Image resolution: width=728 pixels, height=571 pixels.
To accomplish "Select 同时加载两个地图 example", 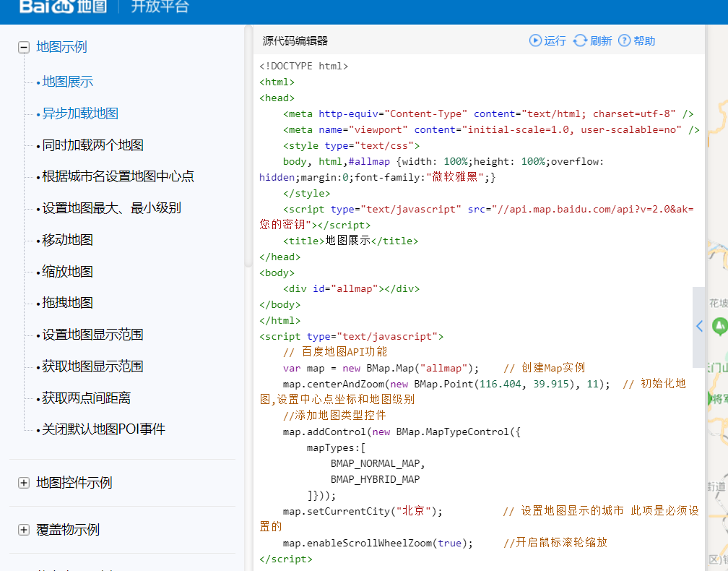I will click(x=93, y=145).
